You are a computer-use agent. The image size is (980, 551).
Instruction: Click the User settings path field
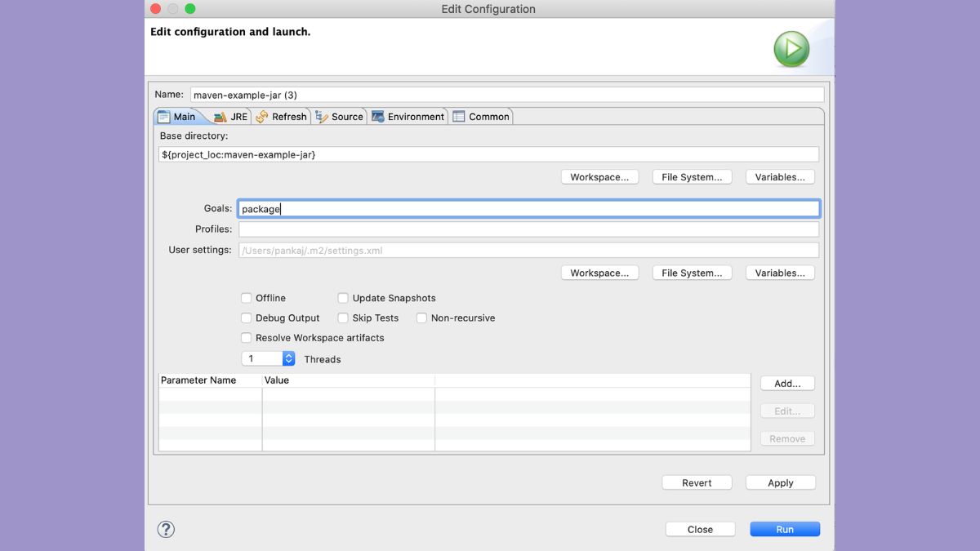point(528,251)
